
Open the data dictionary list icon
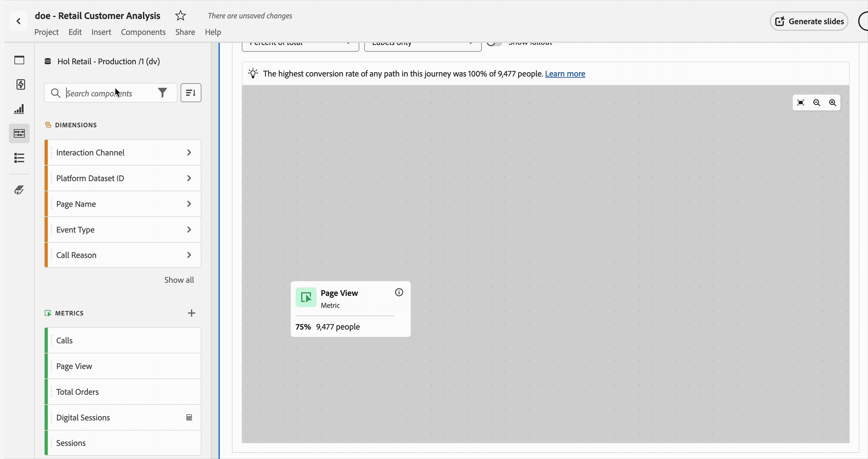coord(19,158)
